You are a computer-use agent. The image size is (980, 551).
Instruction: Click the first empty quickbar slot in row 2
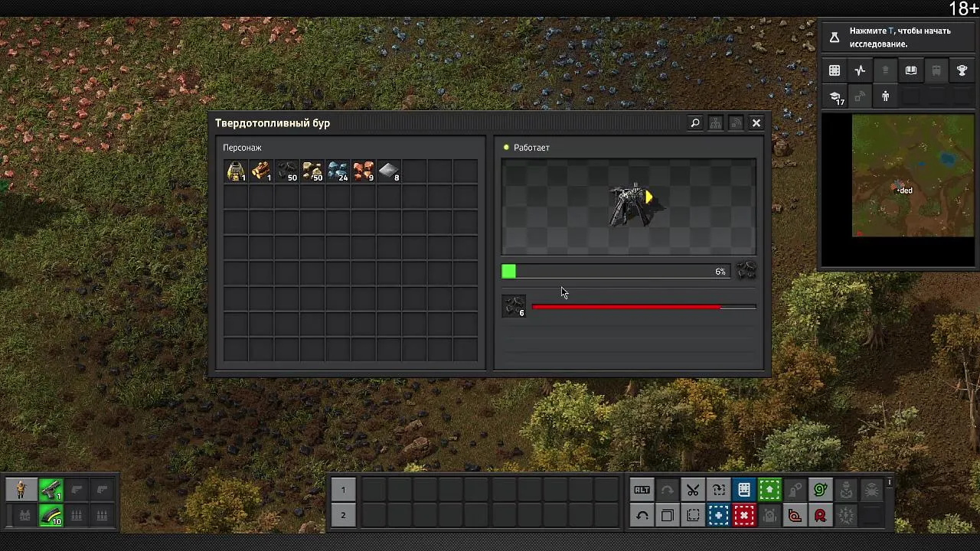(x=374, y=515)
